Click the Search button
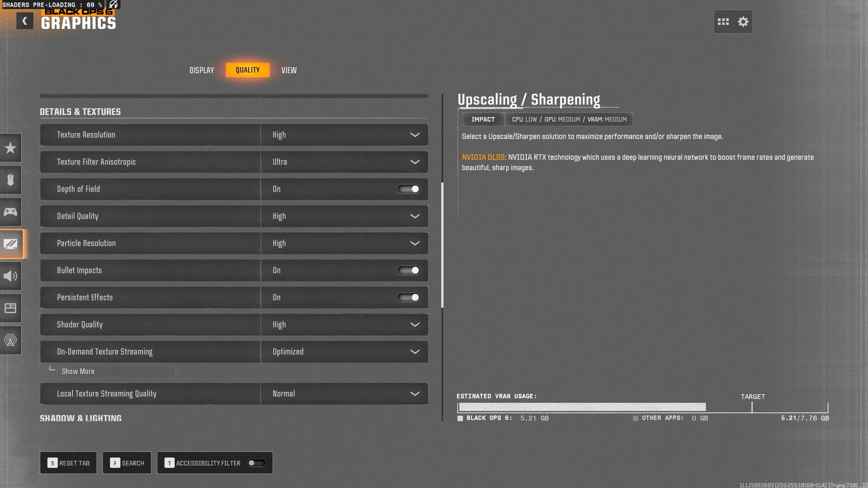Screen dimensions: 868x488 pos(127,463)
